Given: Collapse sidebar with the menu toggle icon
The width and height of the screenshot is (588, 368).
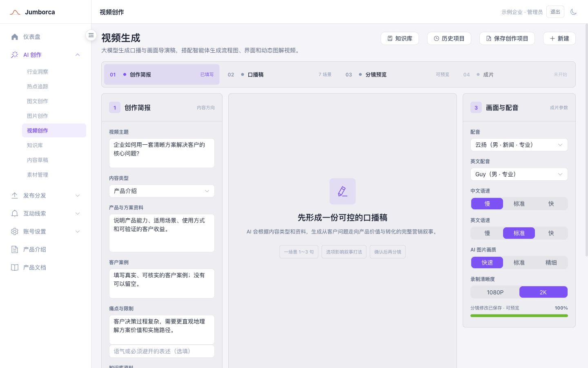Looking at the screenshot, I should (x=91, y=35).
